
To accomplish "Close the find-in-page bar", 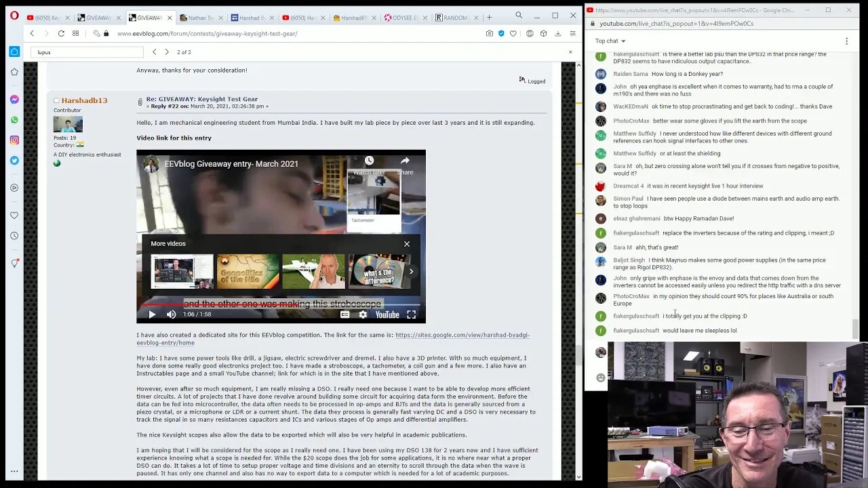I will click(570, 52).
